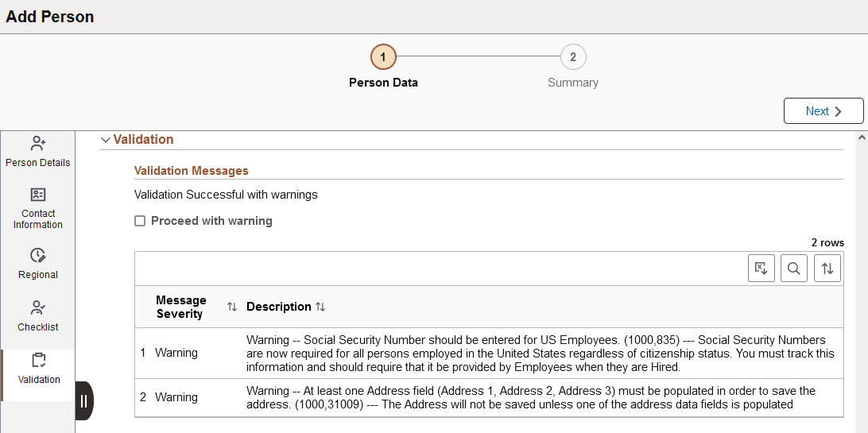This screenshot has height=433, width=868.
Task: Open the Contact Information sidebar icon
Action: pyautogui.click(x=38, y=195)
